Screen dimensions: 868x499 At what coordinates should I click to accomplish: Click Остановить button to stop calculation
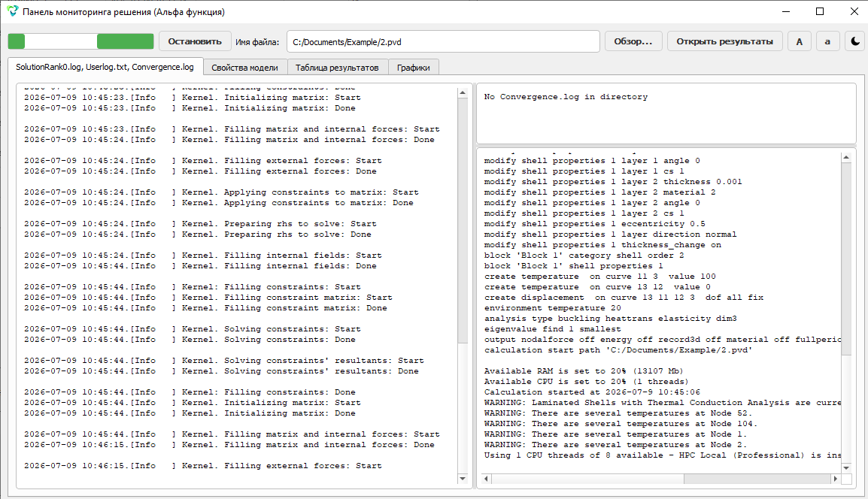point(194,41)
